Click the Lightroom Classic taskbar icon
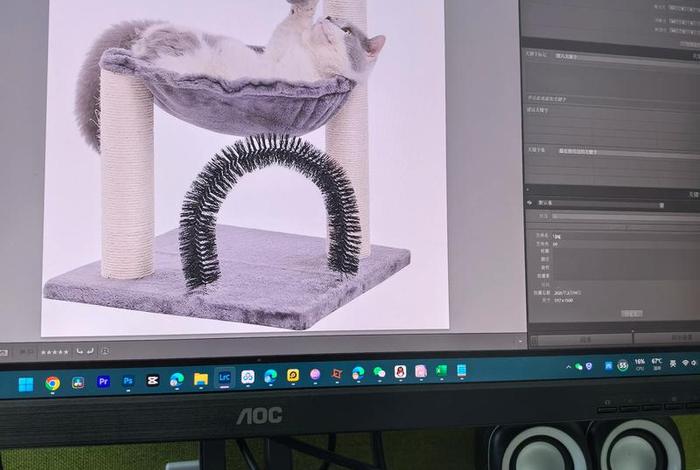 click(224, 378)
